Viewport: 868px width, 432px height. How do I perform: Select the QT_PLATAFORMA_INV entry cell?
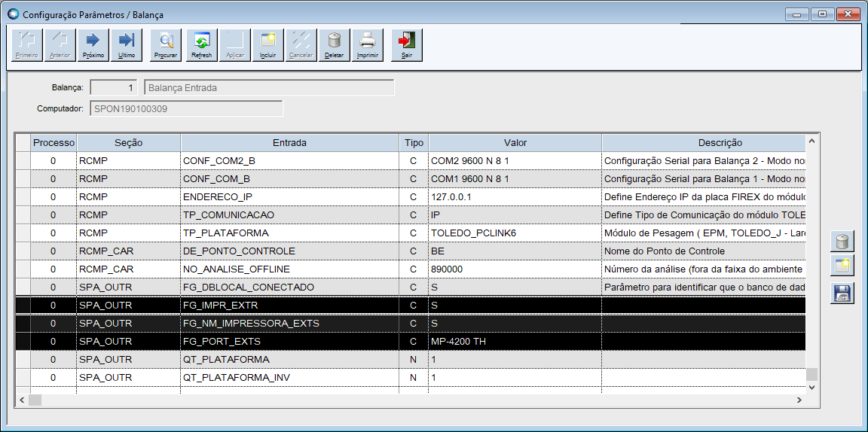point(289,377)
